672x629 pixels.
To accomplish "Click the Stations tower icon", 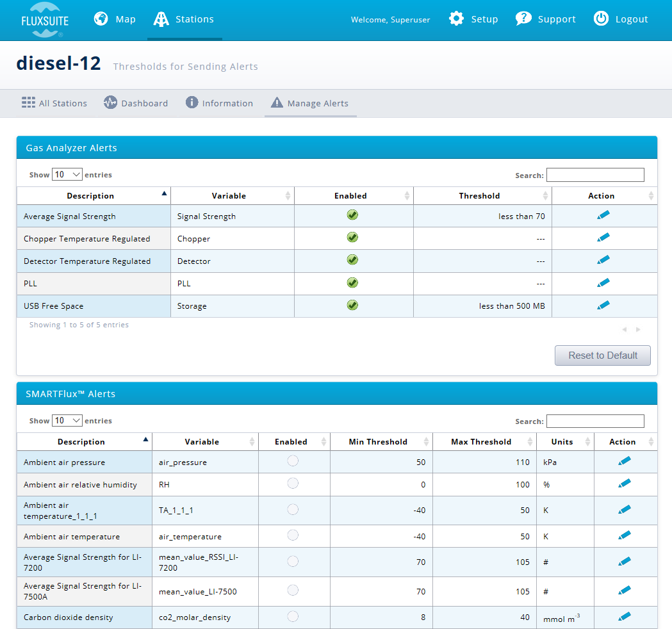I will [x=161, y=19].
